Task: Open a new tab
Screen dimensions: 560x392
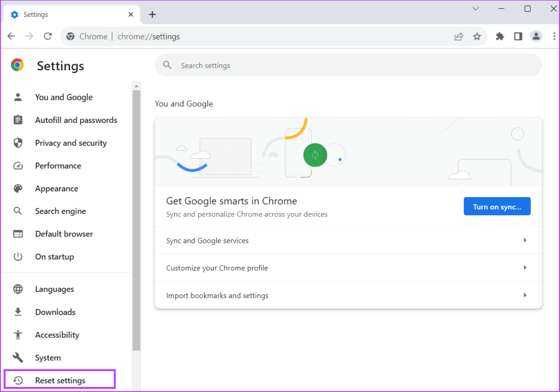Action: click(x=153, y=14)
